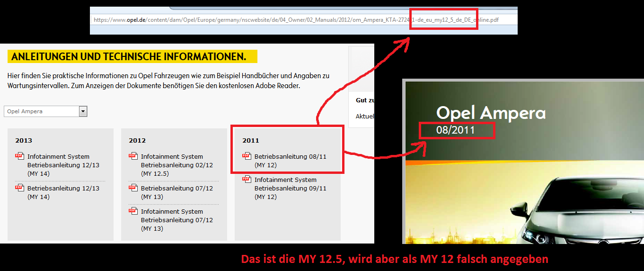Screen dimensions: 644x271
Task: Click PDF icon beside 2013 Betriebsanleitung 12/13 without Infotainment
Action: pyautogui.click(x=19, y=188)
